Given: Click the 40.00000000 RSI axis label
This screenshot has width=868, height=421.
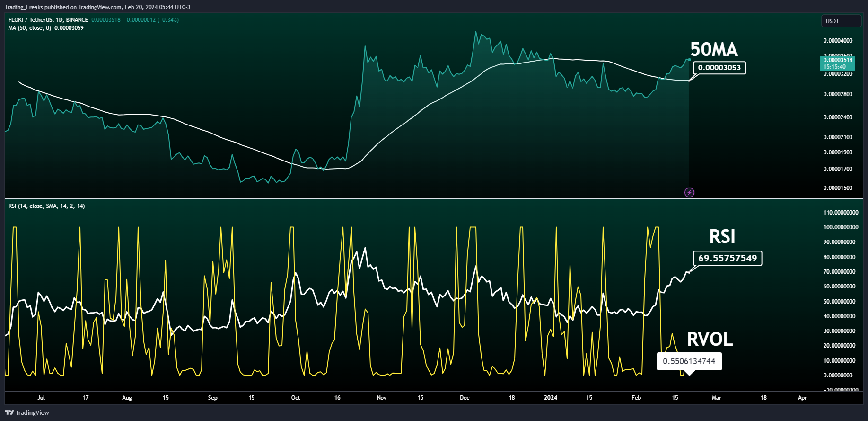Looking at the screenshot, I should pyautogui.click(x=839, y=316).
